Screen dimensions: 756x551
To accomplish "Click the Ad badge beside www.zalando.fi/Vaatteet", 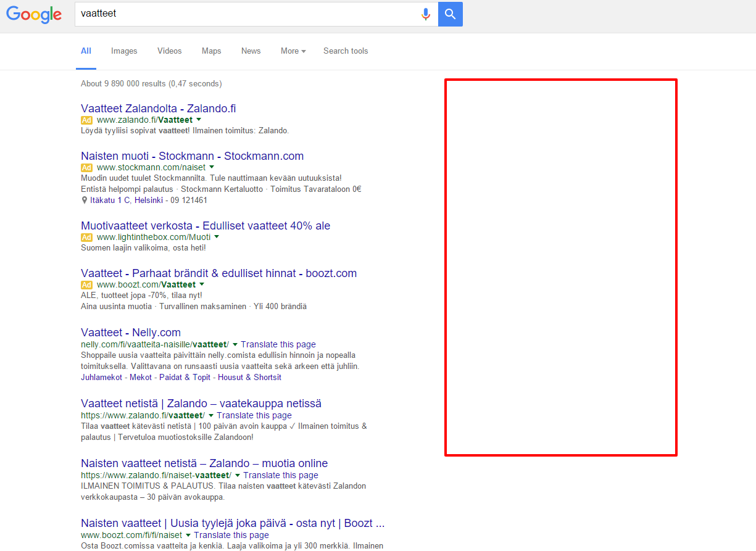I will click(86, 120).
